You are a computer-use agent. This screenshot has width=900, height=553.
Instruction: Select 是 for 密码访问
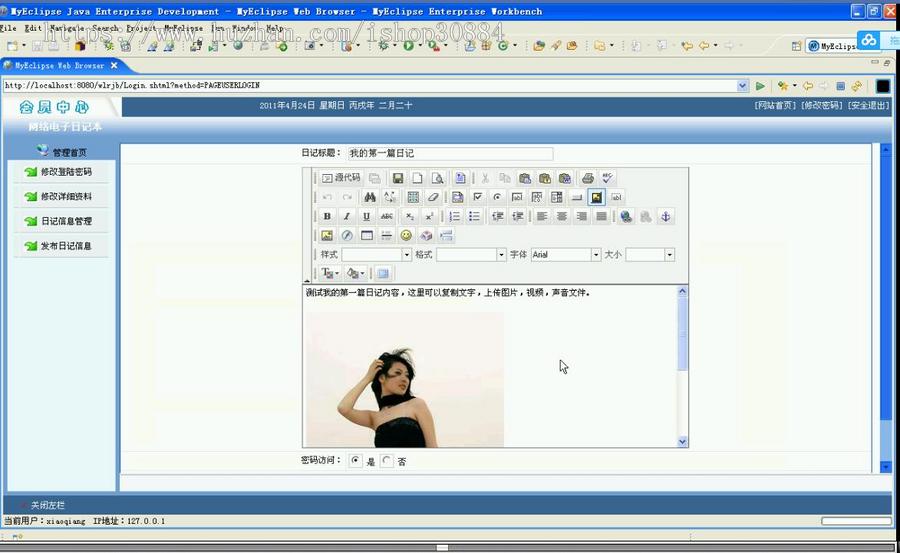tap(356, 461)
